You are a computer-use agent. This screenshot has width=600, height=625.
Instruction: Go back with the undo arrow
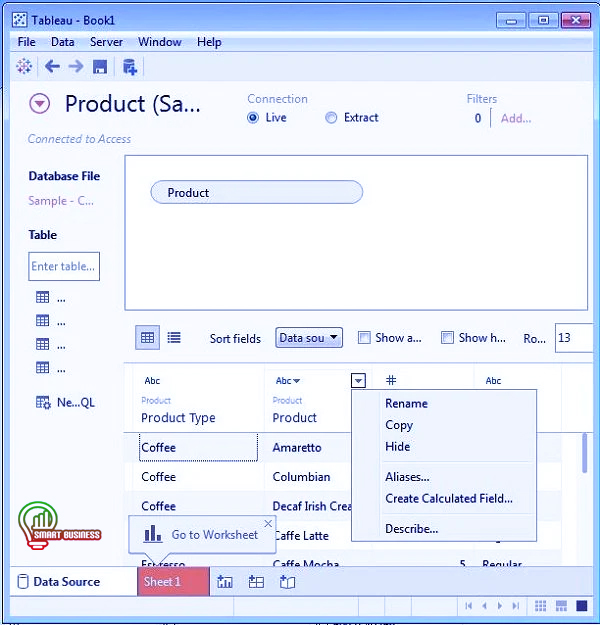[52, 66]
